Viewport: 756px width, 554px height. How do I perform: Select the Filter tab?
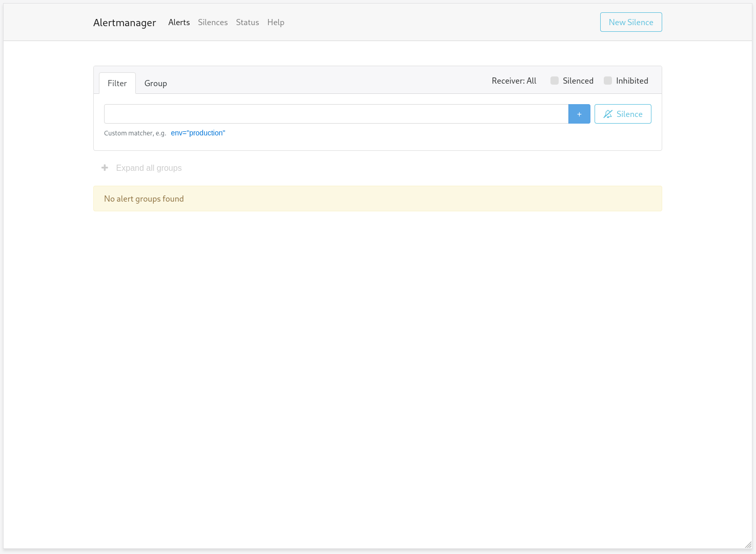(117, 83)
